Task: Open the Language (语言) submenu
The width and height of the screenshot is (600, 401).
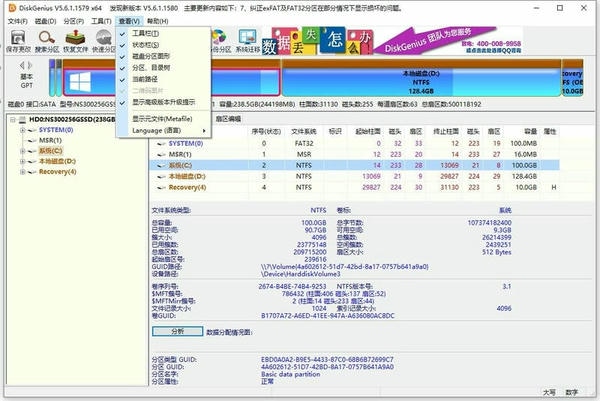Action: coord(163,131)
